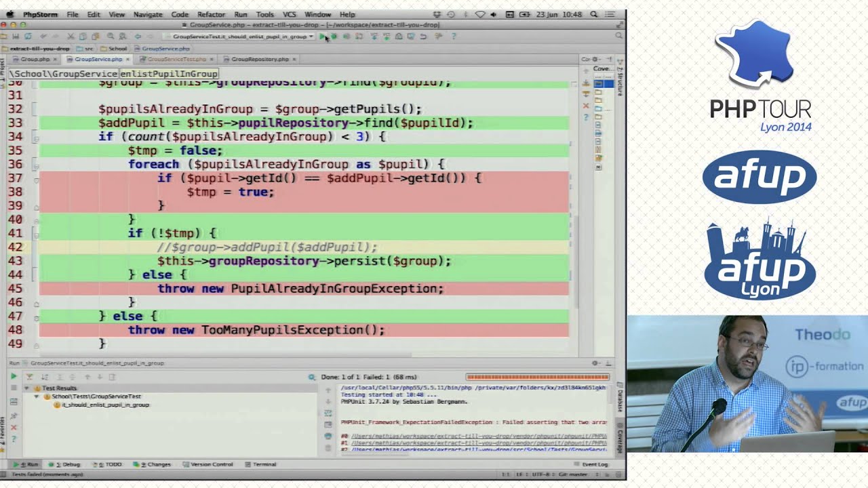The width and height of the screenshot is (868, 488).
Task: Open the File menu
Action: point(72,14)
